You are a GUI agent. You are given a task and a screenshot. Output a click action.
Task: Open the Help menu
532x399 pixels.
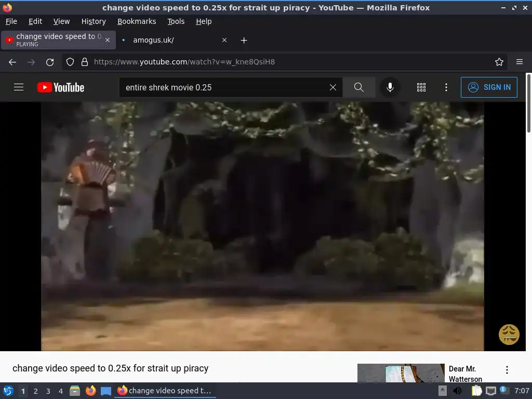pos(204,21)
